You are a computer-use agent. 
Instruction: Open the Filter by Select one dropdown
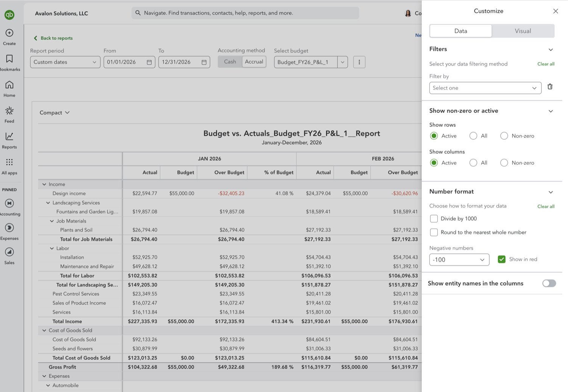tap(485, 88)
